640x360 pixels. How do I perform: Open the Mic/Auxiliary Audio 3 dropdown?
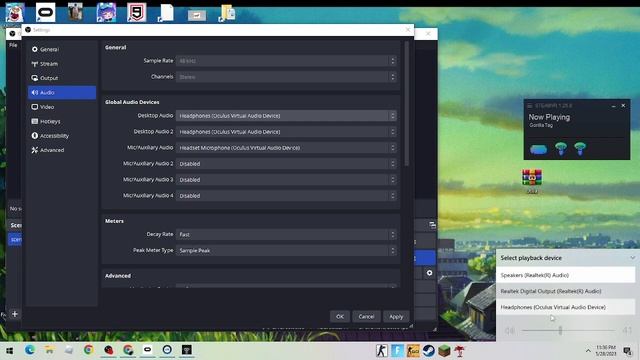pos(286,180)
